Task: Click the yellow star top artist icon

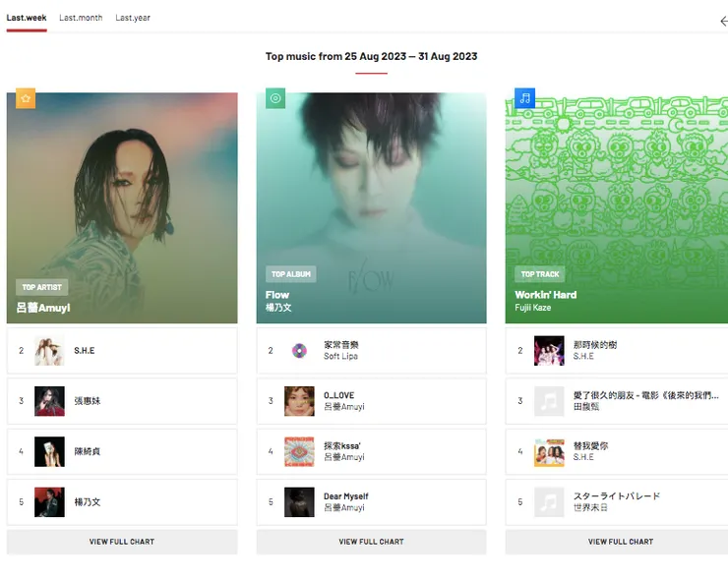Action: (x=26, y=98)
